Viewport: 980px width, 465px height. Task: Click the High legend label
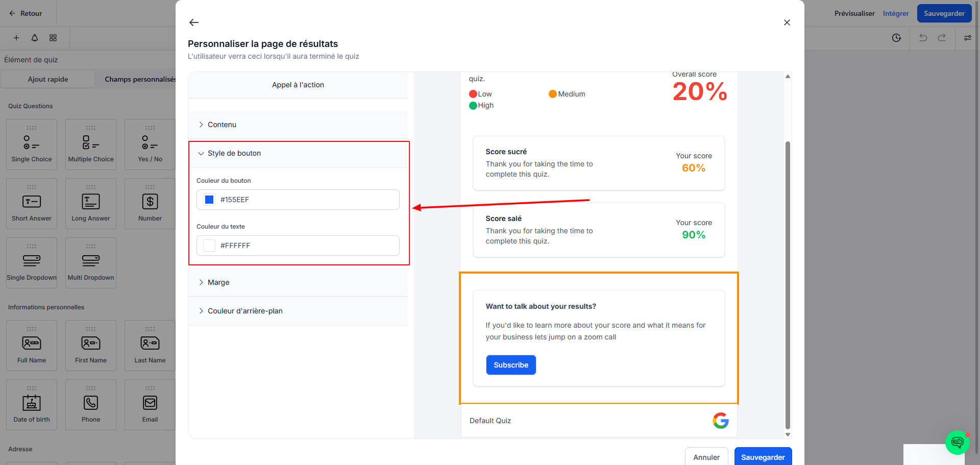pyautogui.click(x=485, y=105)
